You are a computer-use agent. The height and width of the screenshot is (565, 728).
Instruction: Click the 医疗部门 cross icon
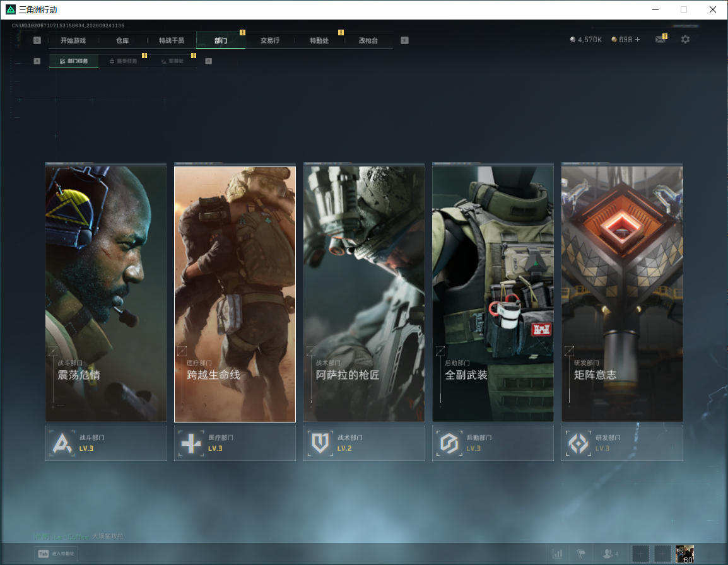click(191, 443)
